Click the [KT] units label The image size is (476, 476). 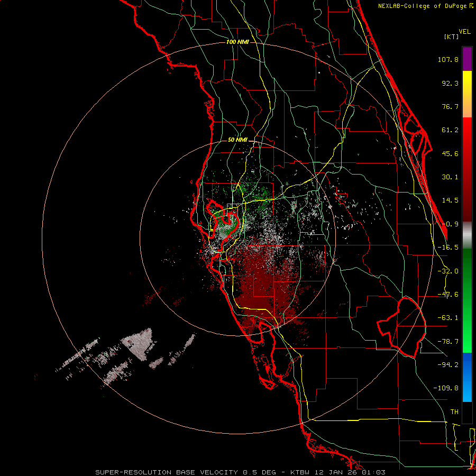coord(451,36)
